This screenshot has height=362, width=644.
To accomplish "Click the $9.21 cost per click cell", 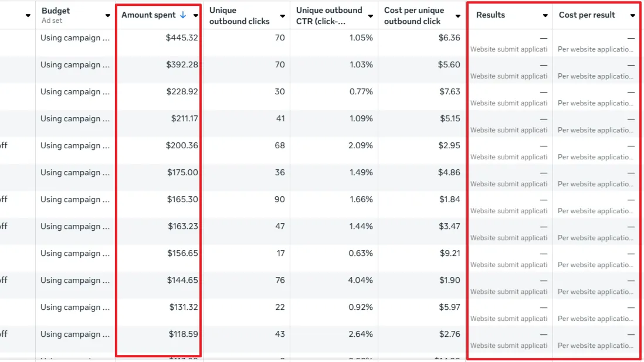I will (x=450, y=254).
